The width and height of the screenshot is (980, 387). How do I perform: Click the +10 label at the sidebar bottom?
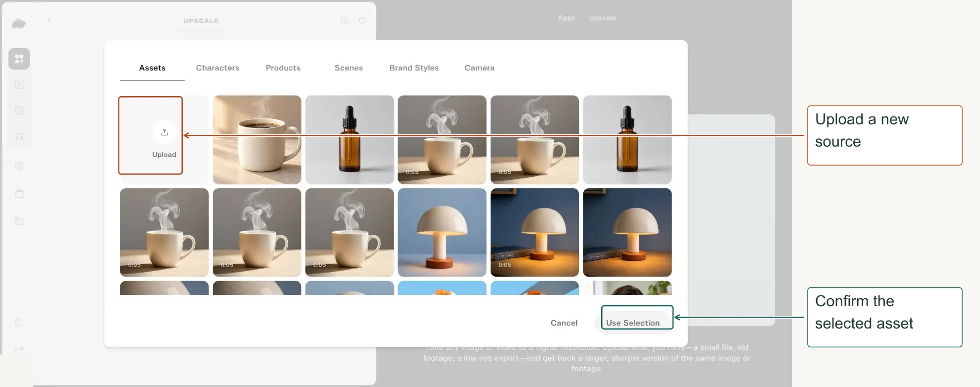click(x=19, y=349)
